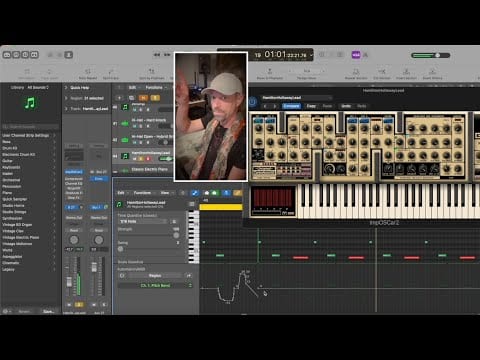Open the Pitch Bend automation parameter dropdown
Screen dimensions: 480x360
tap(155, 285)
